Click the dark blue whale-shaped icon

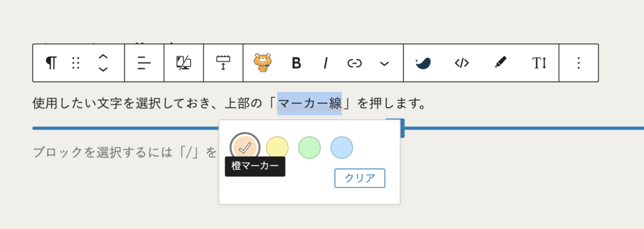[423, 63]
